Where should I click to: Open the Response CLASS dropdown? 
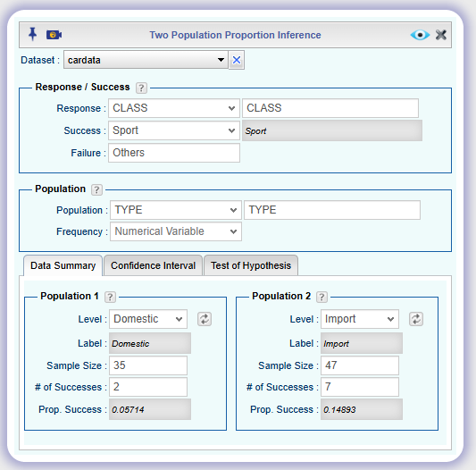click(x=174, y=108)
